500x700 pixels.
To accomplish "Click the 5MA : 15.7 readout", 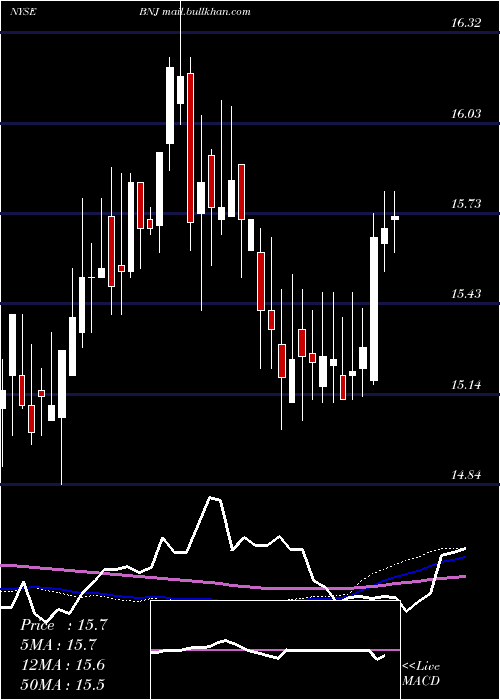I will (59, 645).
